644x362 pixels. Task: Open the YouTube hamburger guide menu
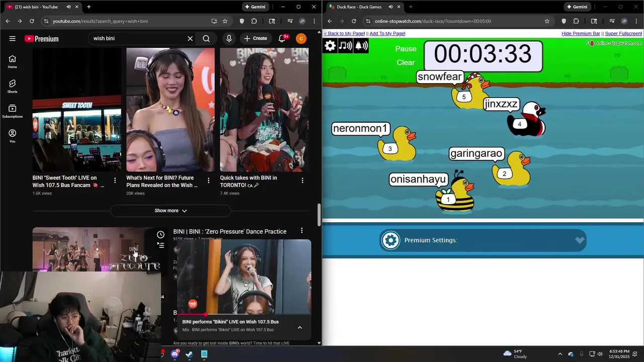tap(12, 39)
